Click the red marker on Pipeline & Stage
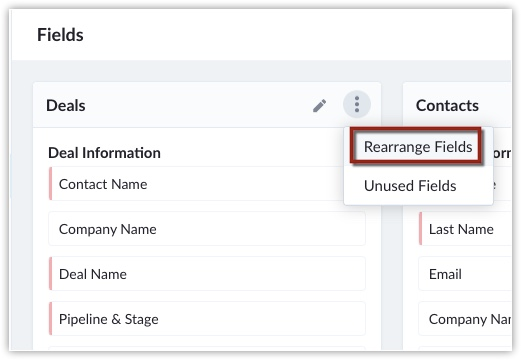 coord(50,319)
